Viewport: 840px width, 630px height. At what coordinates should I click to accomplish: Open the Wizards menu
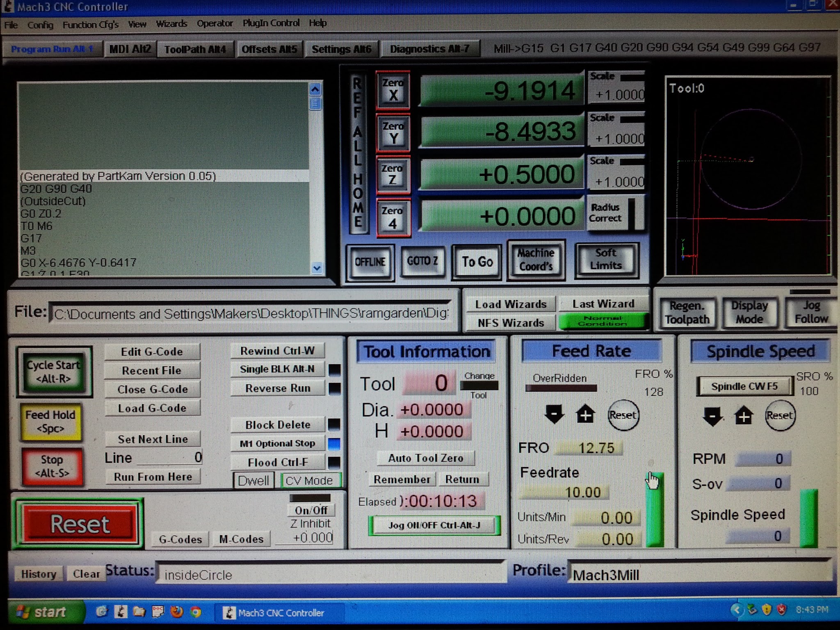point(171,24)
